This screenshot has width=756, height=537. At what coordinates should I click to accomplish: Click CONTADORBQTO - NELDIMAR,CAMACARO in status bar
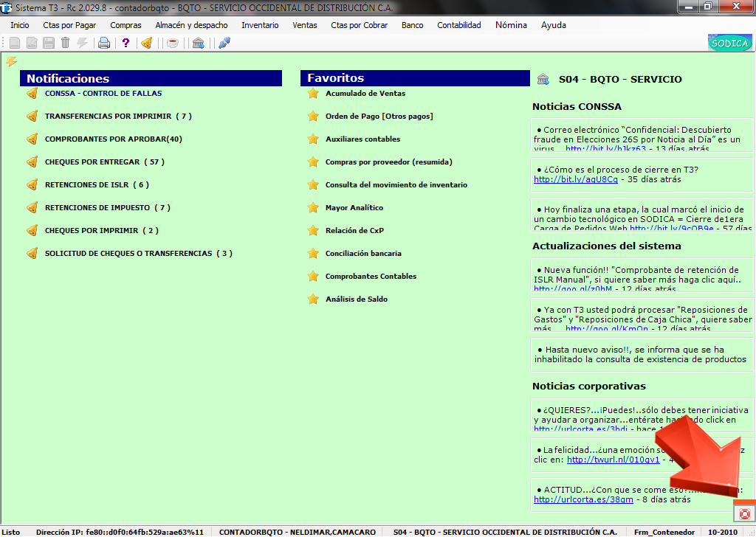297,532
